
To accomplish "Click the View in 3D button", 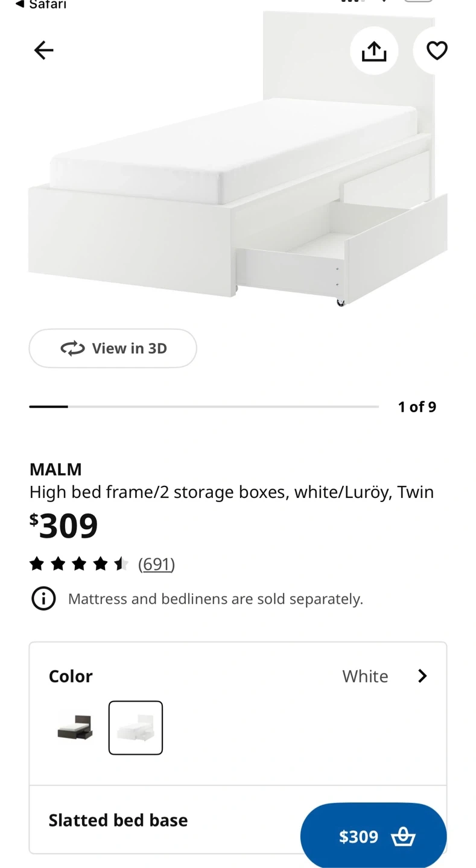I will [x=113, y=348].
